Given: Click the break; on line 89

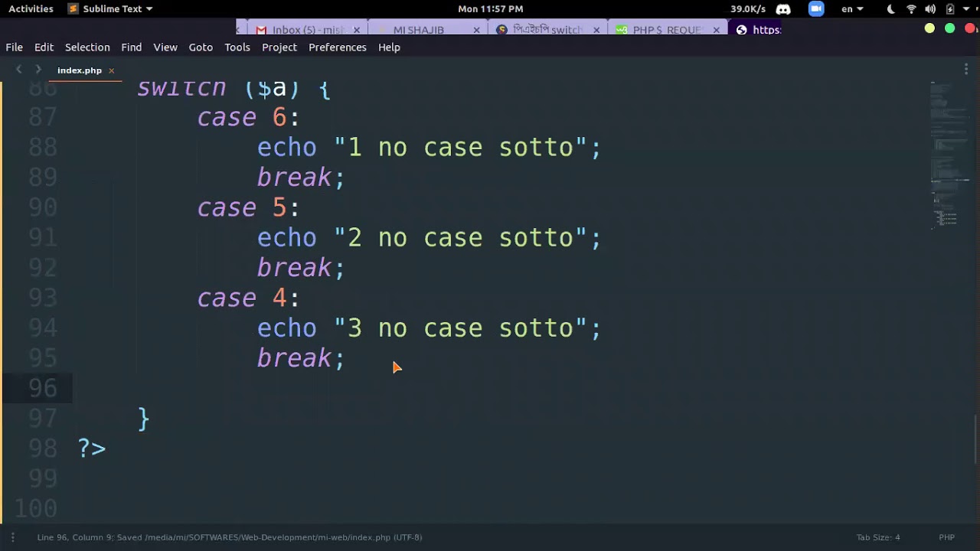Looking at the screenshot, I should (x=301, y=178).
